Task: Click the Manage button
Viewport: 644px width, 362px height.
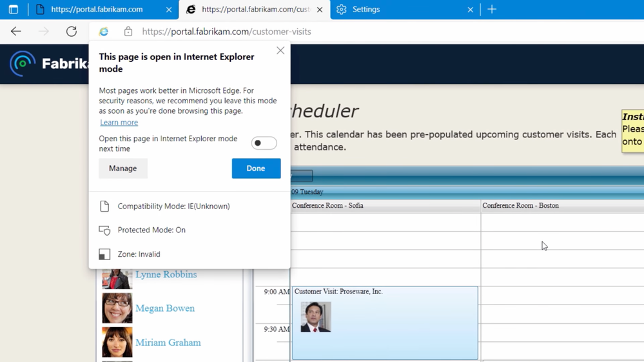Action: 122,168
